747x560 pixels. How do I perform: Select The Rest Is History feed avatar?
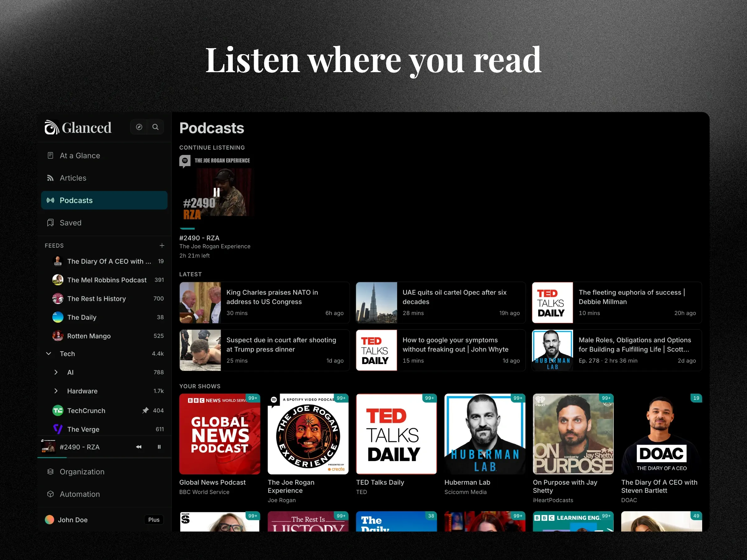[x=58, y=298]
